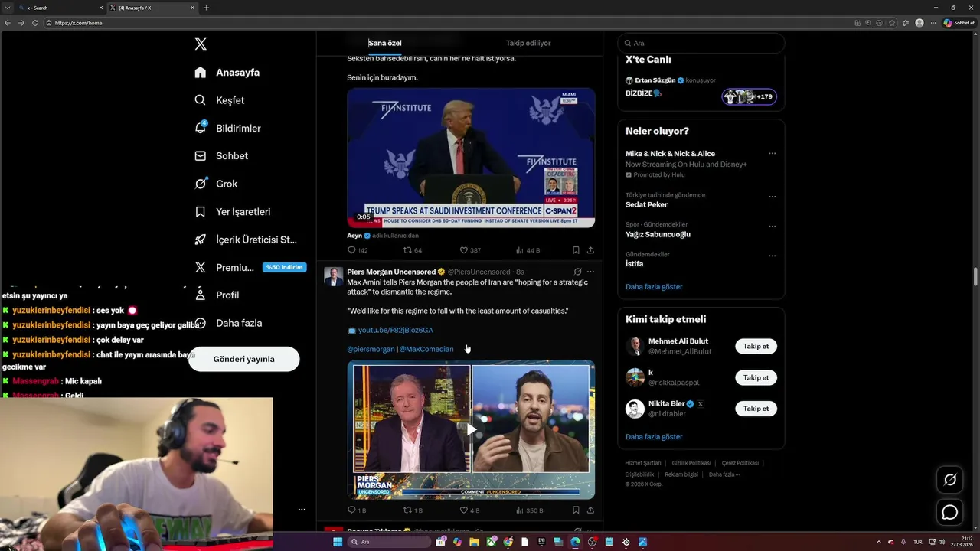Follow the account named k

756,377
